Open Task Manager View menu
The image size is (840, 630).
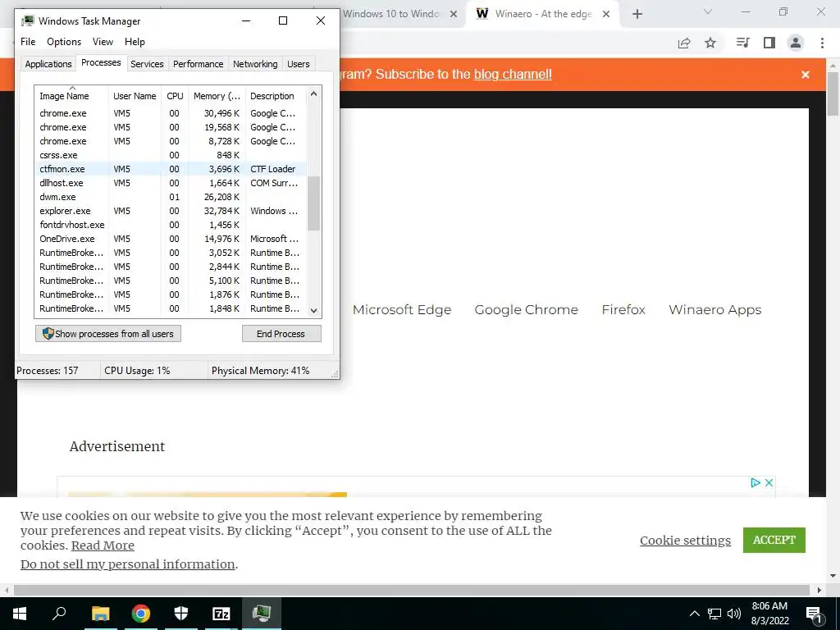tap(103, 42)
